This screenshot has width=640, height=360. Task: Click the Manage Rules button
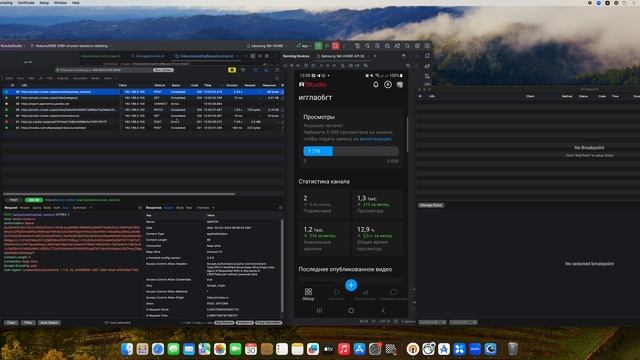click(431, 205)
